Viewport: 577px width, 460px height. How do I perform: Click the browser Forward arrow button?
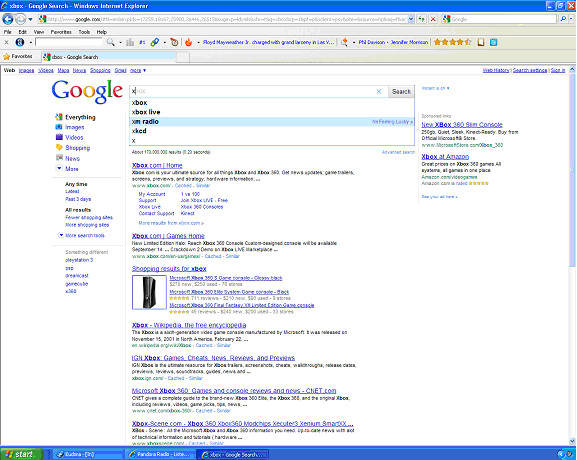21,19
